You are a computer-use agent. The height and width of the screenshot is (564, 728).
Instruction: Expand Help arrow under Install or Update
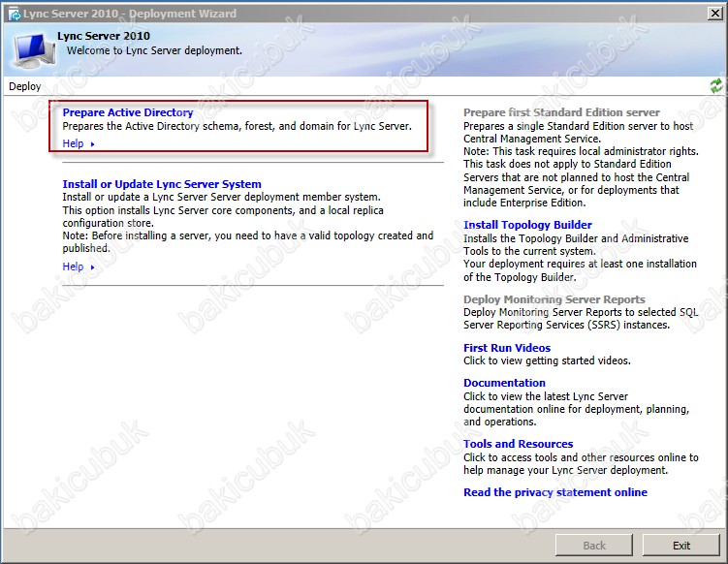click(x=92, y=267)
